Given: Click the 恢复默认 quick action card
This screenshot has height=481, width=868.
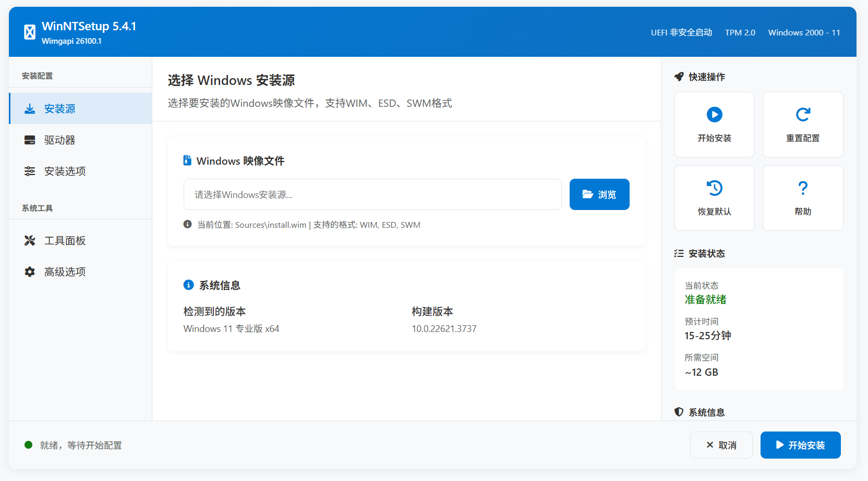Looking at the screenshot, I should 715,198.
